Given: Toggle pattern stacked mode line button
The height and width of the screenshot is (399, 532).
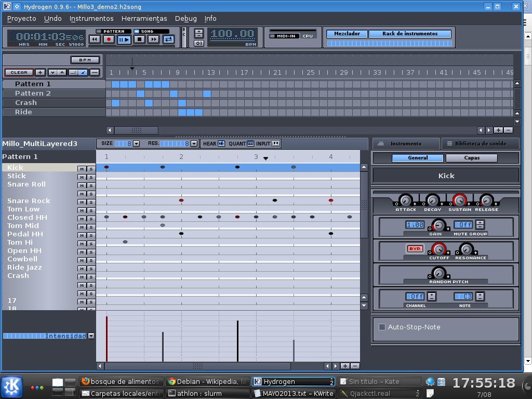Looking at the screenshot, I should click(95, 72).
